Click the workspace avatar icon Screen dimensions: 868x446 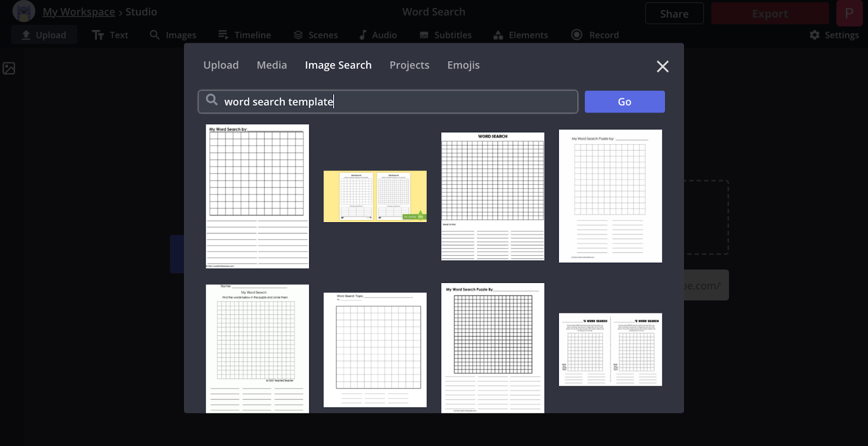click(x=24, y=11)
